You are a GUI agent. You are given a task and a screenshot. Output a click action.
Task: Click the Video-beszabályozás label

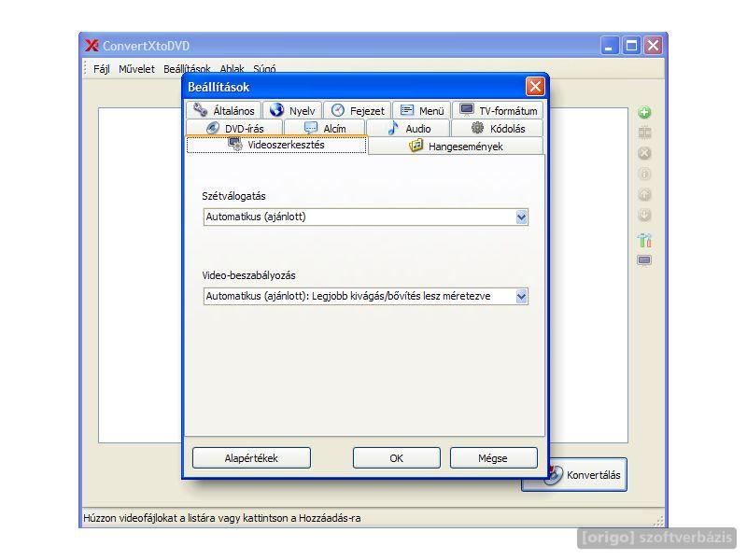[248, 275]
